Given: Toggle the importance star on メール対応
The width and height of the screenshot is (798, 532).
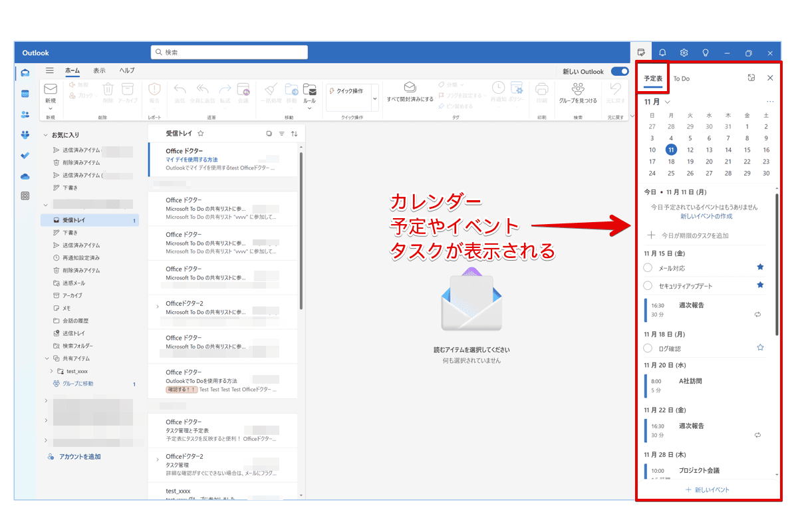Looking at the screenshot, I should coord(760,267).
